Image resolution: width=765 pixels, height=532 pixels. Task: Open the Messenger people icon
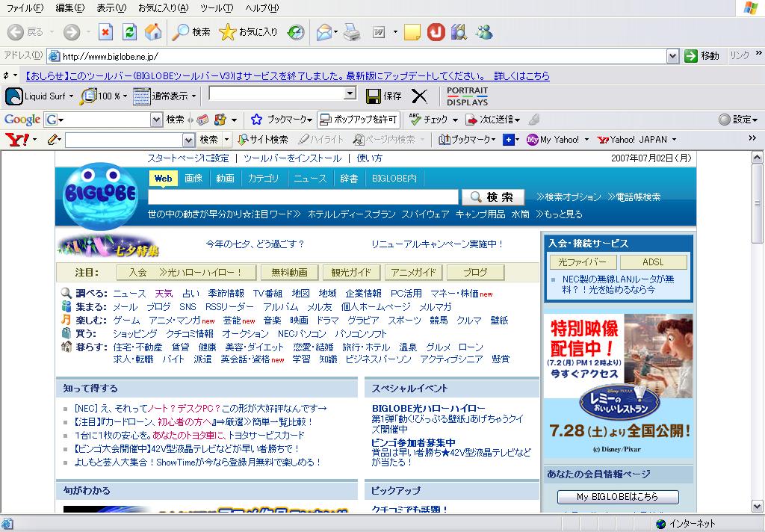point(484,32)
